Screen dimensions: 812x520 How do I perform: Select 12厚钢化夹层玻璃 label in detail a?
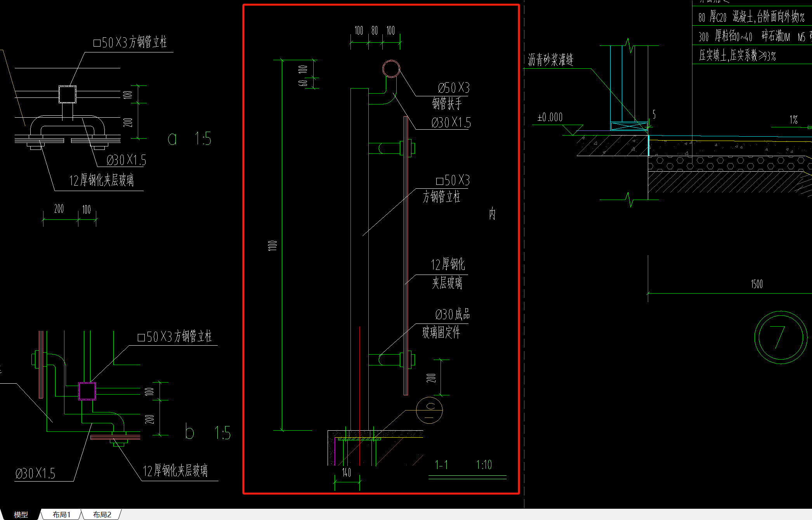(101, 180)
